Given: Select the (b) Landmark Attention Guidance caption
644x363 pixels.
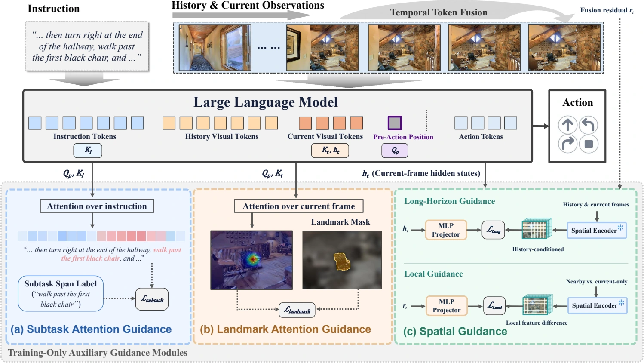Looking at the screenshot, I should [285, 329].
